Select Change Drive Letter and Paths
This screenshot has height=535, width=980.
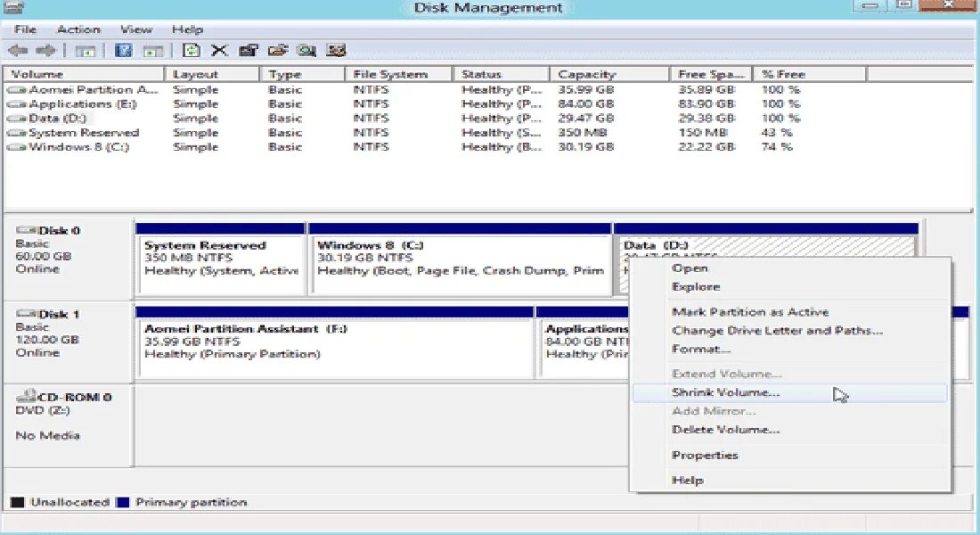777,331
